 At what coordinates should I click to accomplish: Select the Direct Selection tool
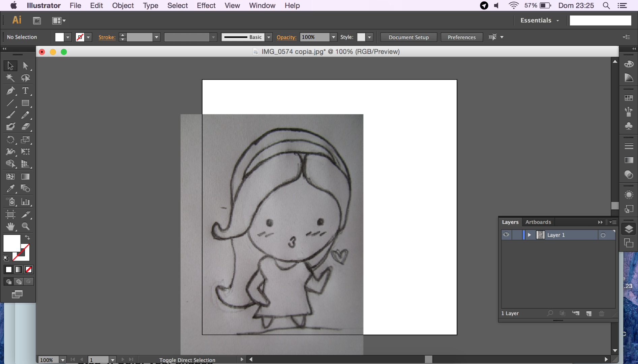pyautogui.click(x=25, y=65)
